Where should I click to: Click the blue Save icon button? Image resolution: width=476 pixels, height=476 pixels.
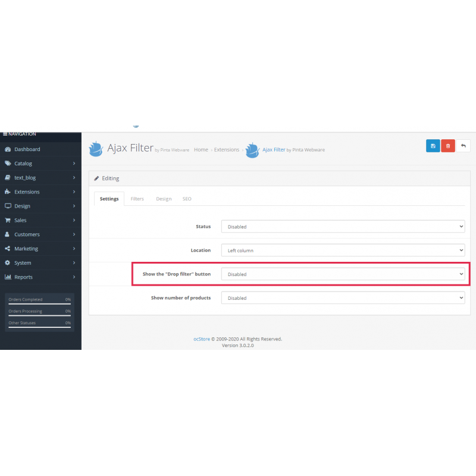pyautogui.click(x=433, y=146)
